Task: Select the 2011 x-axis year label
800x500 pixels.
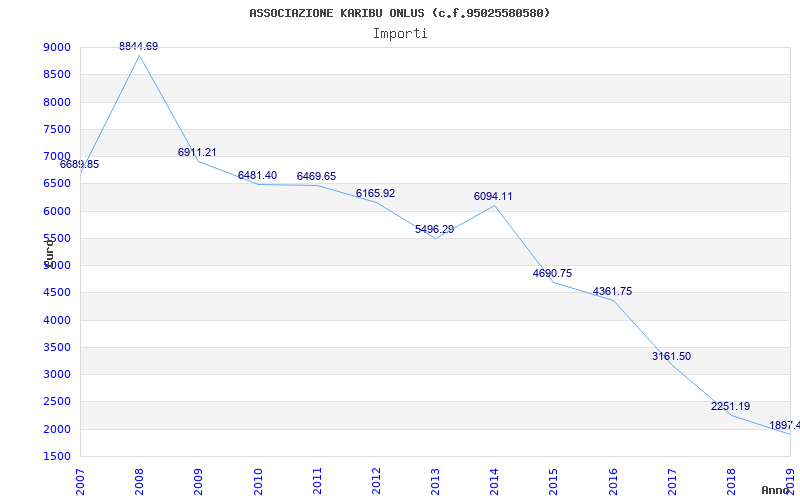Action: [317, 482]
